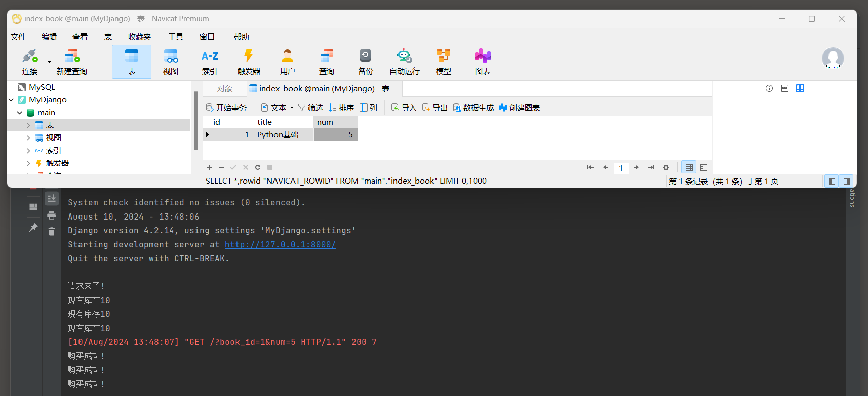Switch to the 对象 objects tab

click(x=225, y=89)
